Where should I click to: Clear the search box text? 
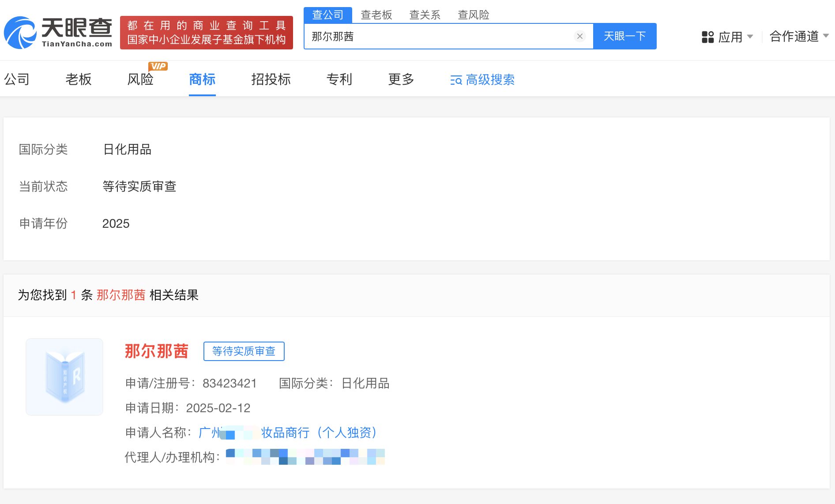[x=579, y=36]
